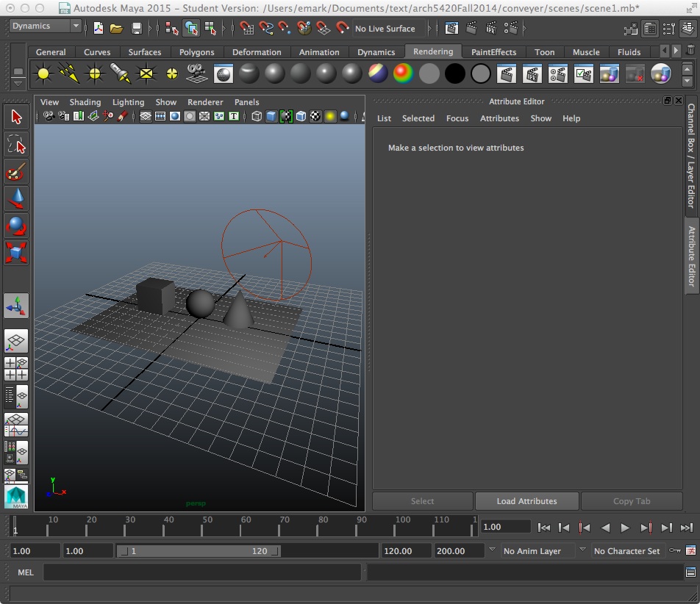
Task: Click the layered shader striped sphere icon
Action: pos(378,73)
